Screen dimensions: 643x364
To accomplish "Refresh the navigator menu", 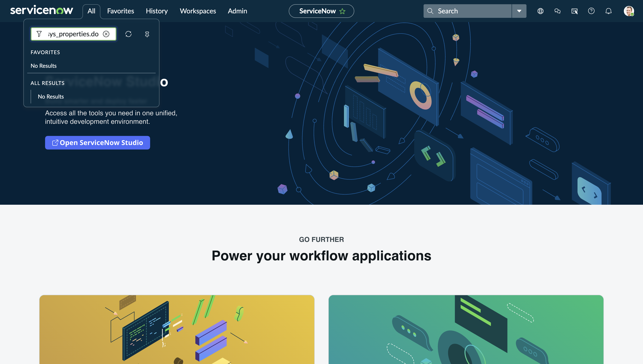I will pos(128,34).
